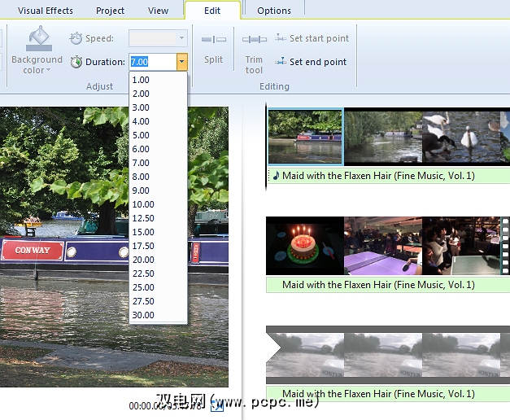This screenshot has height=420, width=510.
Task: Click the second Maid with the Flaxen Hair track
Action: 388,285
